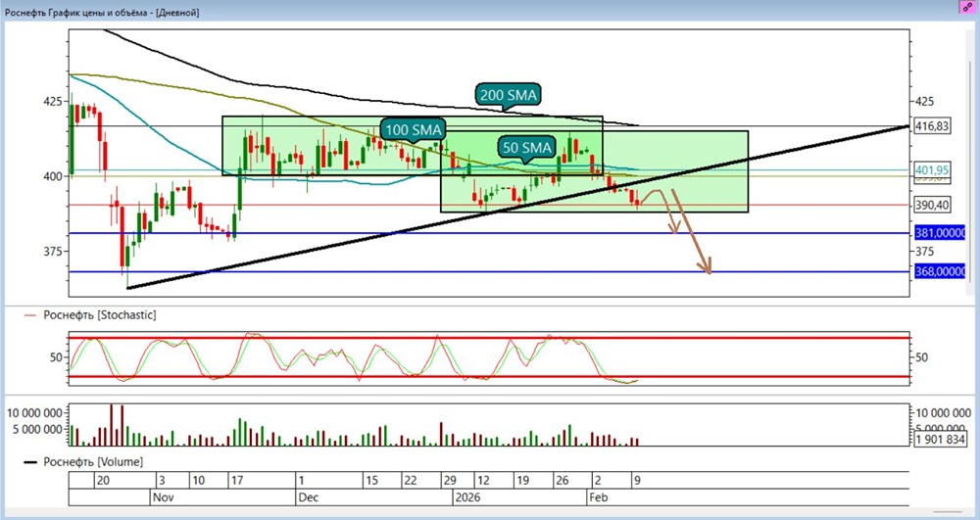
Task: Click the 1 901 834 volume value label
Action: [940, 439]
